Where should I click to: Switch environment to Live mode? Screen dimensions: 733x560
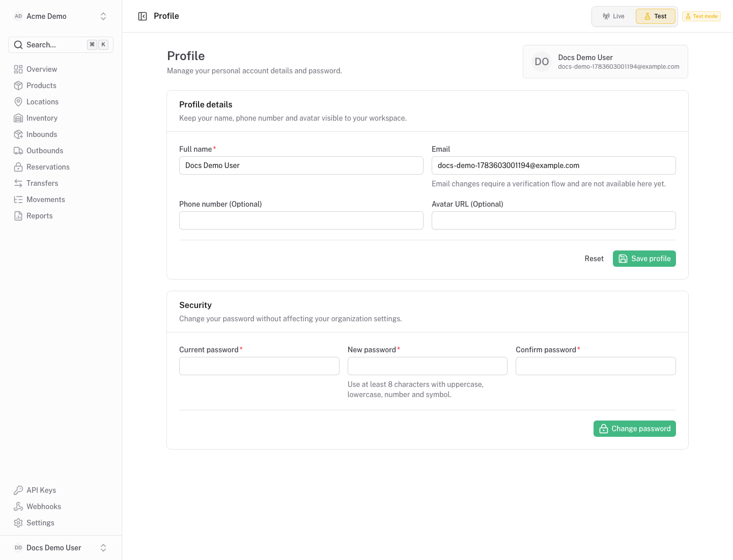pyautogui.click(x=614, y=16)
